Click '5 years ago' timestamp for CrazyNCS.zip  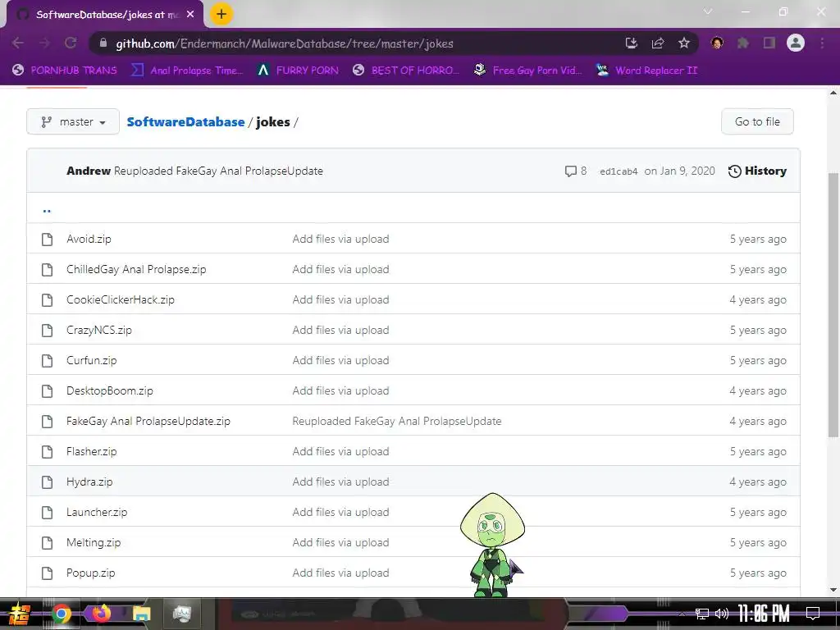click(x=758, y=330)
